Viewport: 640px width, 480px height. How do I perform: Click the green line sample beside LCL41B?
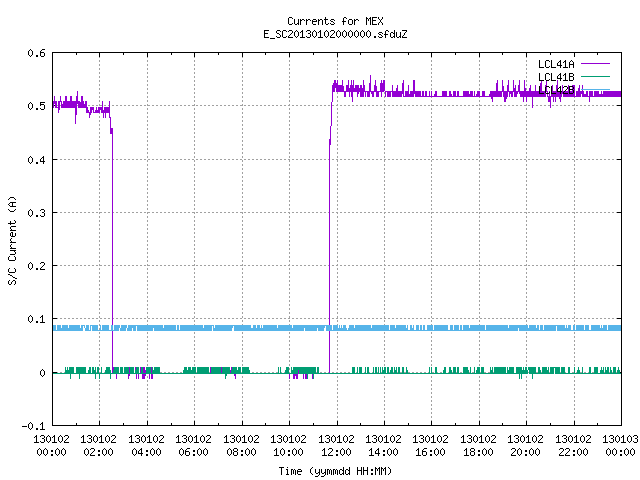(x=595, y=76)
